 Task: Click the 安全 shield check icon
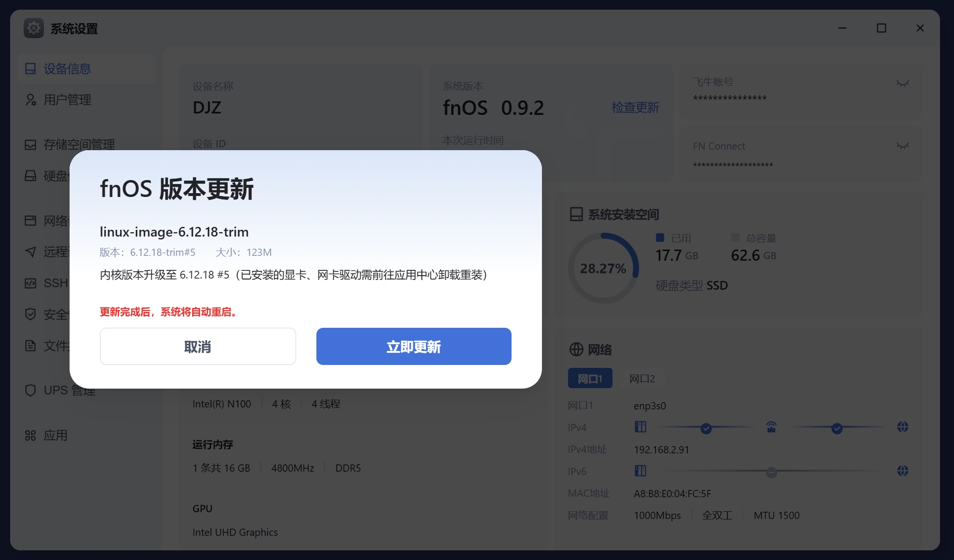(30, 314)
